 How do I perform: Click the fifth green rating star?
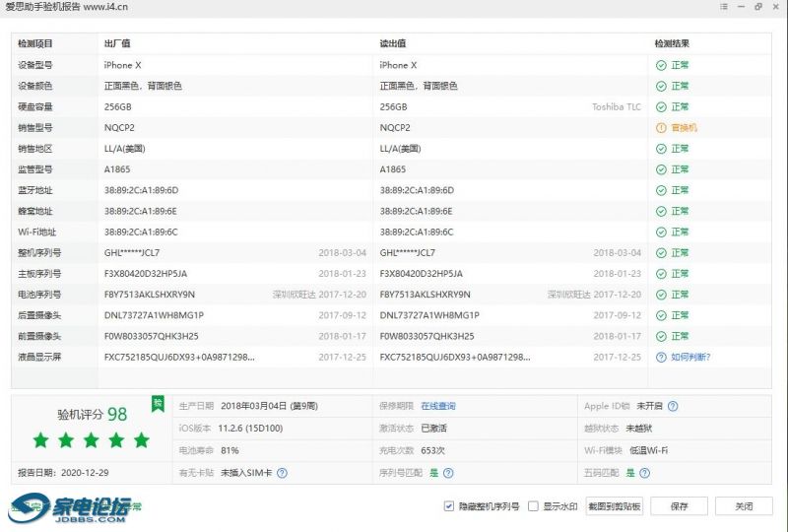[x=142, y=440]
